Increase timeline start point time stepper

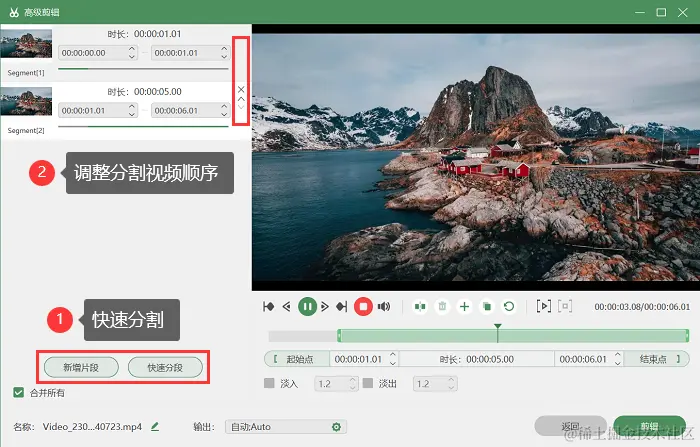tap(392, 355)
